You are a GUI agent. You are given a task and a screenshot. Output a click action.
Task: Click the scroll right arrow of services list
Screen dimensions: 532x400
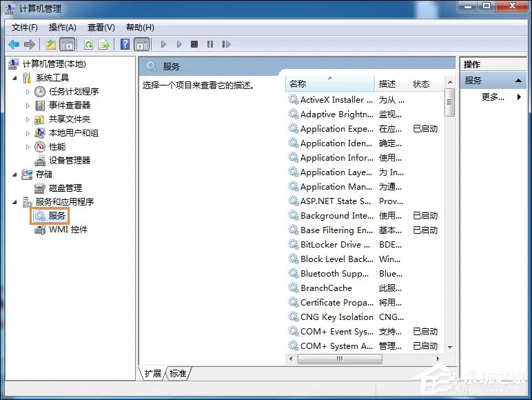438,359
